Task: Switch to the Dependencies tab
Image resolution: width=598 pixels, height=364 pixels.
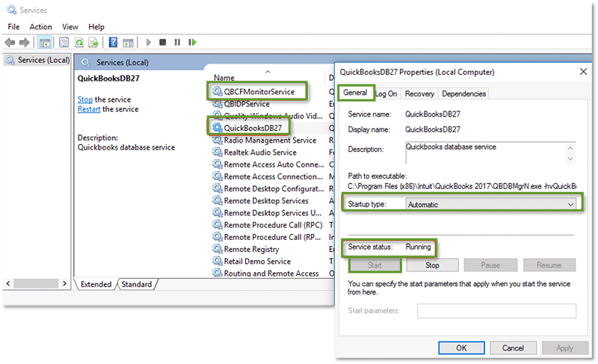Action: pyautogui.click(x=463, y=93)
